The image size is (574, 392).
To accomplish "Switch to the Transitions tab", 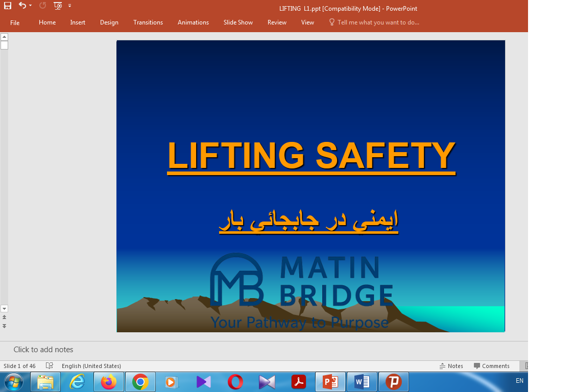I will click(148, 22).
